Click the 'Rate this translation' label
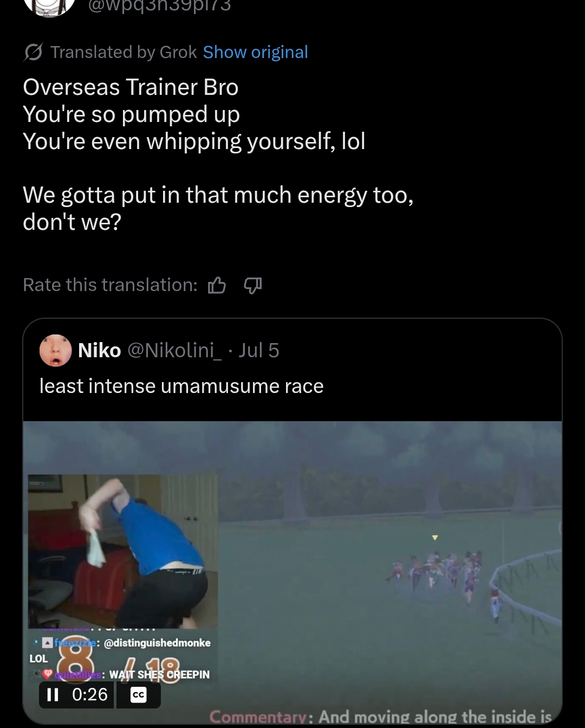This screenshot has height=728, width=585. (x=110, y=285)
